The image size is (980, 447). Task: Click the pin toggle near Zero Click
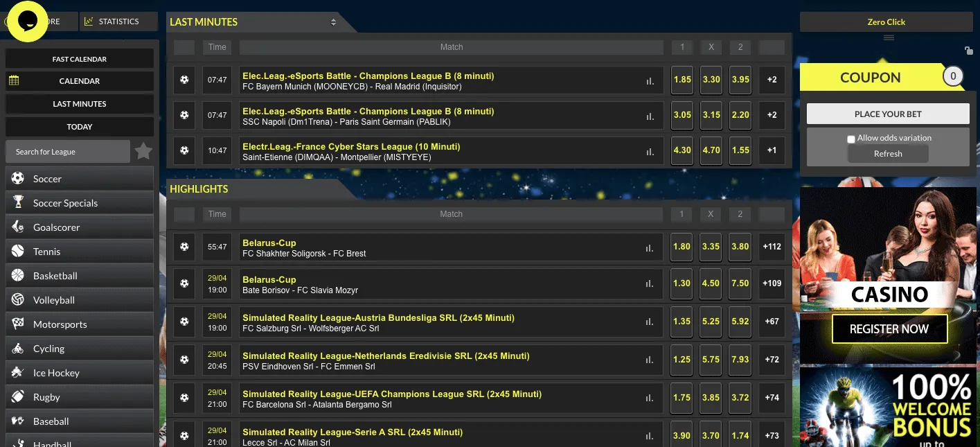[968, 51]
